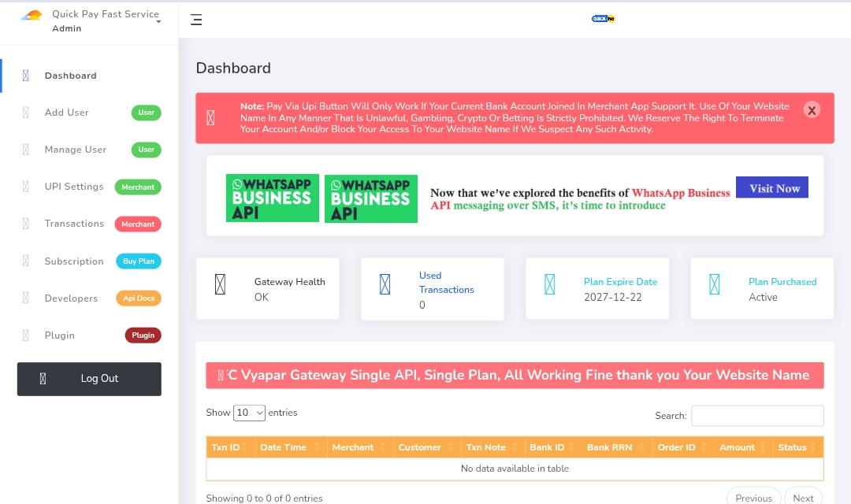851x504 pixels.
Task: Open the show entries count dropdown
Action: pyautogui.click(x=249, y=413)
